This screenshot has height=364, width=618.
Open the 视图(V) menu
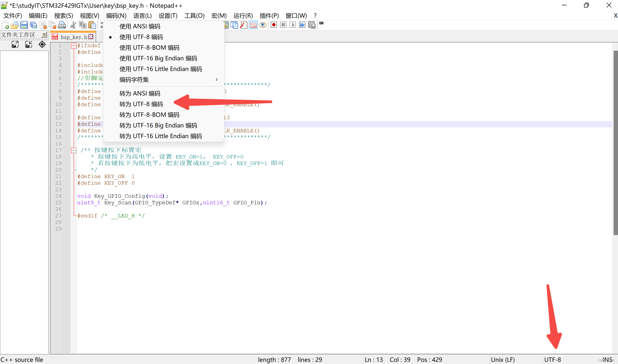pyautogui.click(x=89, y=16)
